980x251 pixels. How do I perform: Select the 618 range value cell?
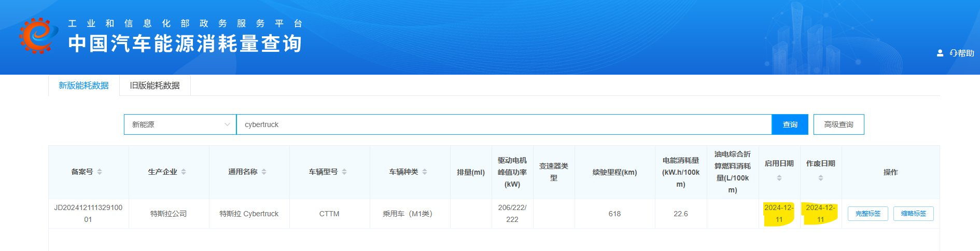[x=614, y=214]
